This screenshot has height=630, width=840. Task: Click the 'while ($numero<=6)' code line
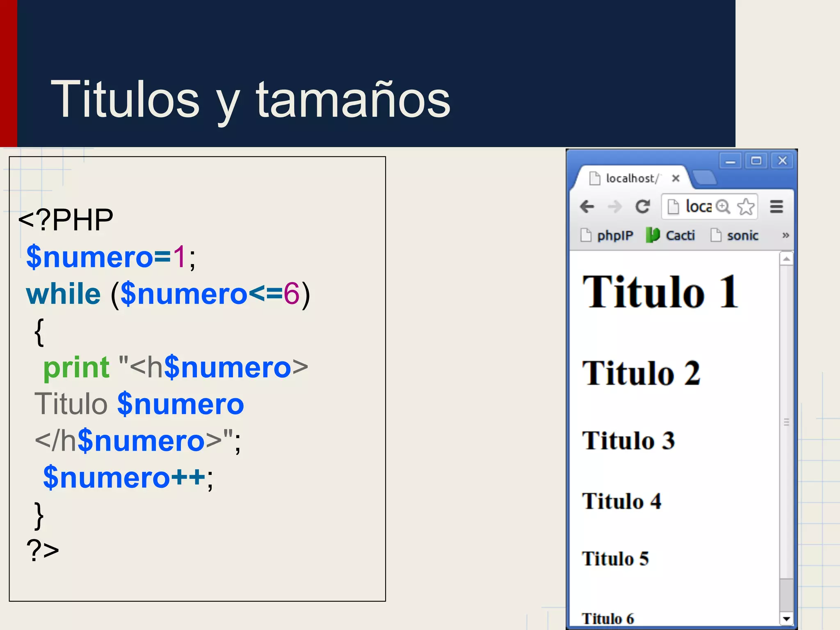pyautogui.click(x=168, y=294)
